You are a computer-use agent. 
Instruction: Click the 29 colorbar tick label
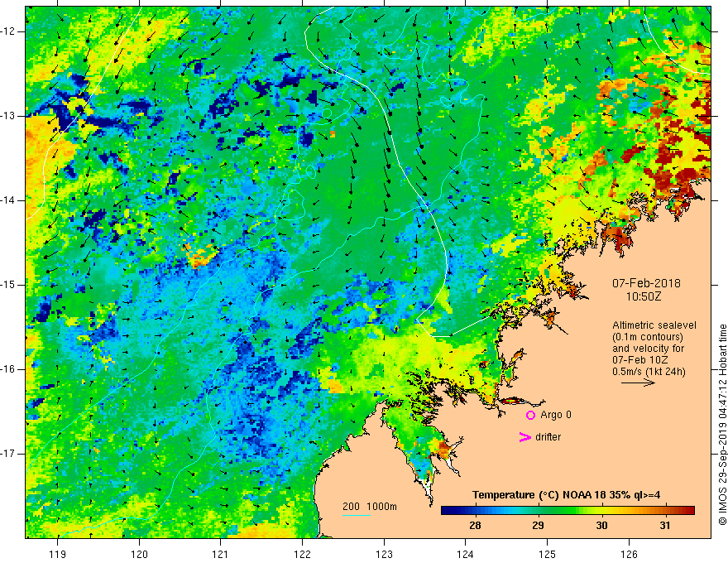538,526
